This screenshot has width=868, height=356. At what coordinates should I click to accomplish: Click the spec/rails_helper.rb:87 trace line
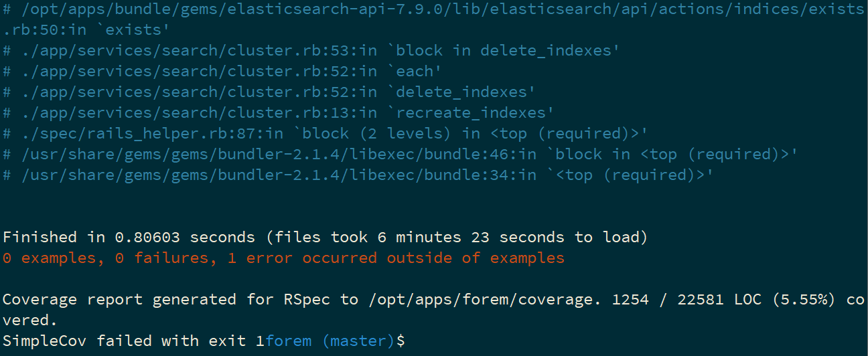click(325, 134)
